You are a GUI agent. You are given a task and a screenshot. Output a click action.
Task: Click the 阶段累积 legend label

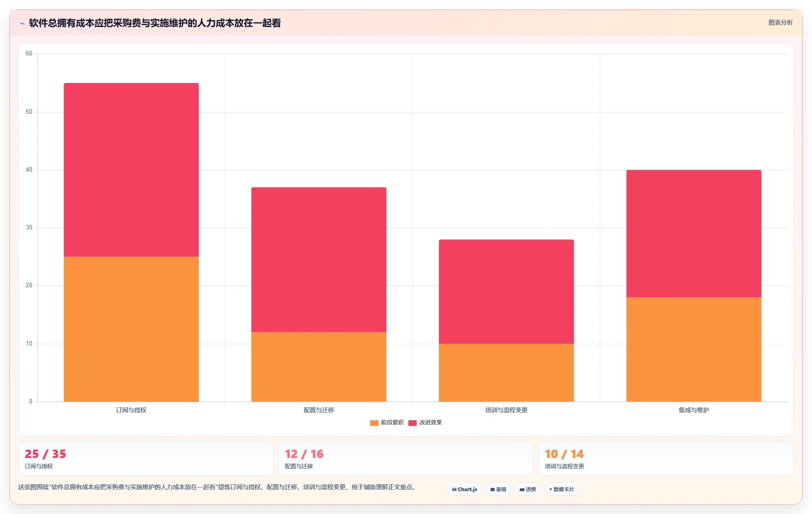coord(392,423)
